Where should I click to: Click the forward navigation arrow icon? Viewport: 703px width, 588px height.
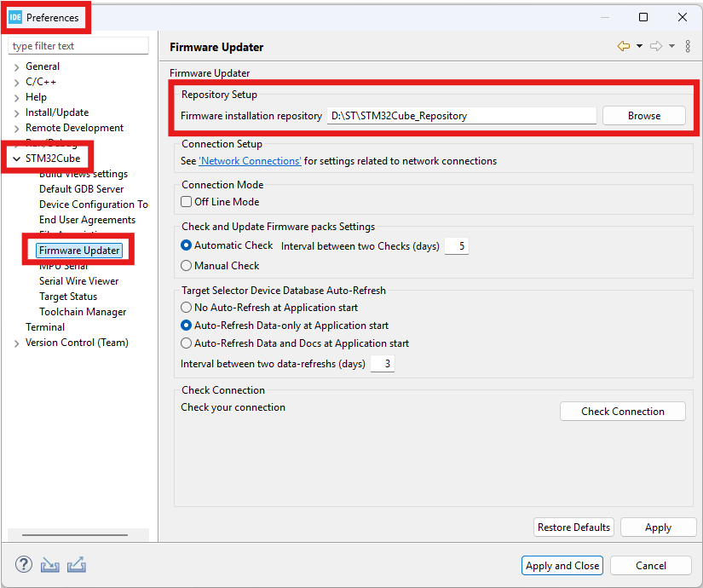click(655, 46)
